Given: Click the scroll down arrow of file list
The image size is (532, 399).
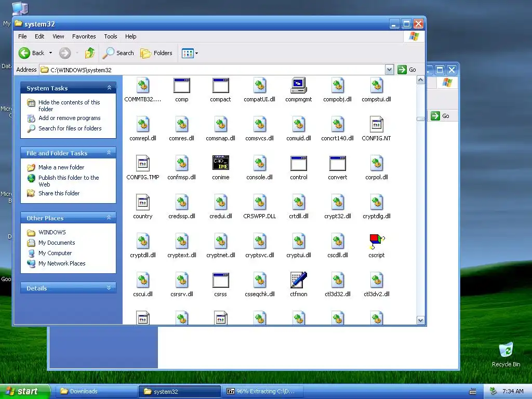Looking at the screenshot, I should (x=421, y=320).
